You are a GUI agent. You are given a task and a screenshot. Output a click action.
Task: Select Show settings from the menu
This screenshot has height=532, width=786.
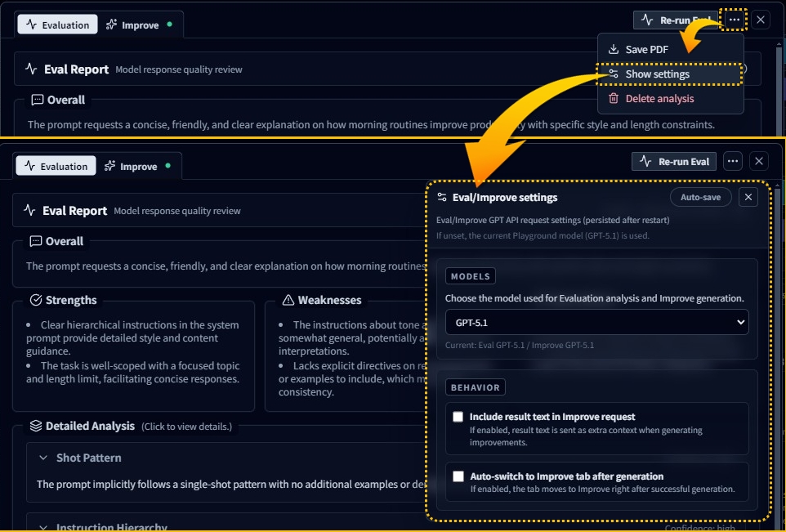pyautogui.click(x=657, y=74)
